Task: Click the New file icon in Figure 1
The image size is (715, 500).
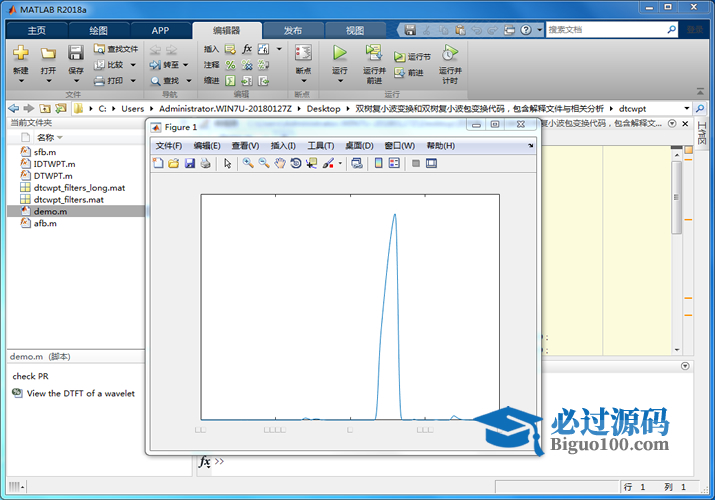Action: 158,163
